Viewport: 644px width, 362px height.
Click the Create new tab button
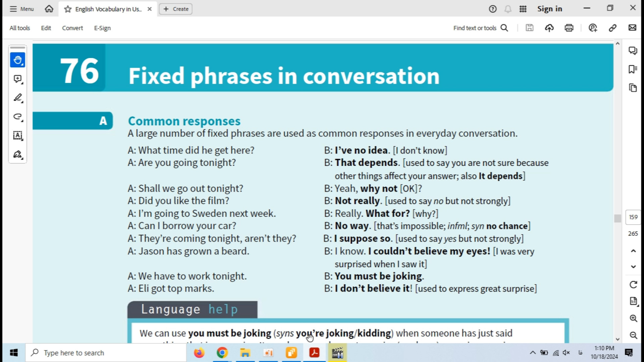coord(176,9)
